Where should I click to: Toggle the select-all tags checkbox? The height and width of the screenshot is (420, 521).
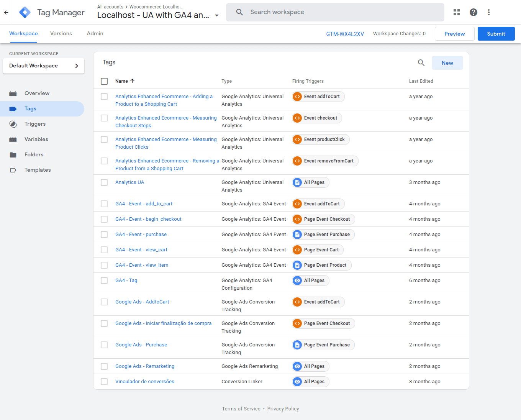pos(104,81)
